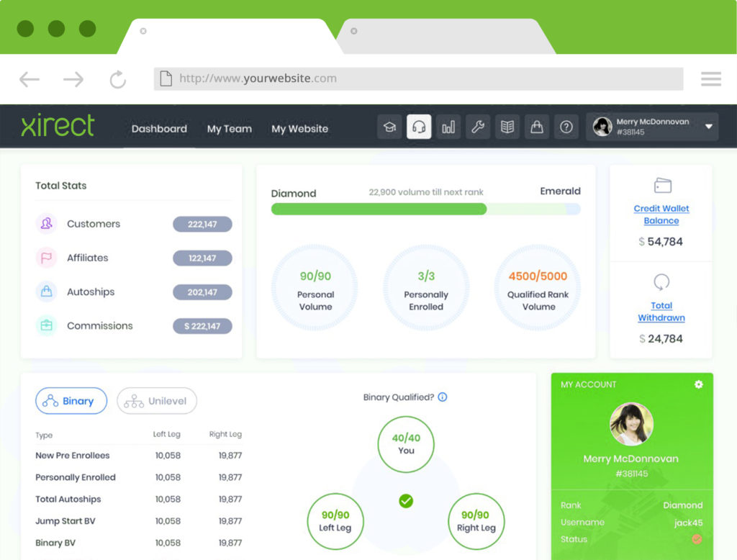Click the Commissions badge $ 222,147
Image resolution: width=737 pixels, height=560 pixels.
[x=202, y=326]
